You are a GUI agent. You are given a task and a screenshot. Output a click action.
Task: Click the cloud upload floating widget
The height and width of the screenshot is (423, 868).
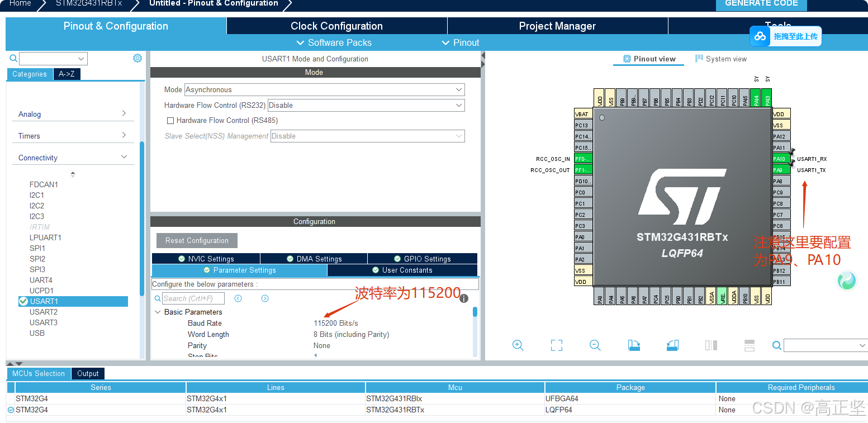click(x=786, y=36)
